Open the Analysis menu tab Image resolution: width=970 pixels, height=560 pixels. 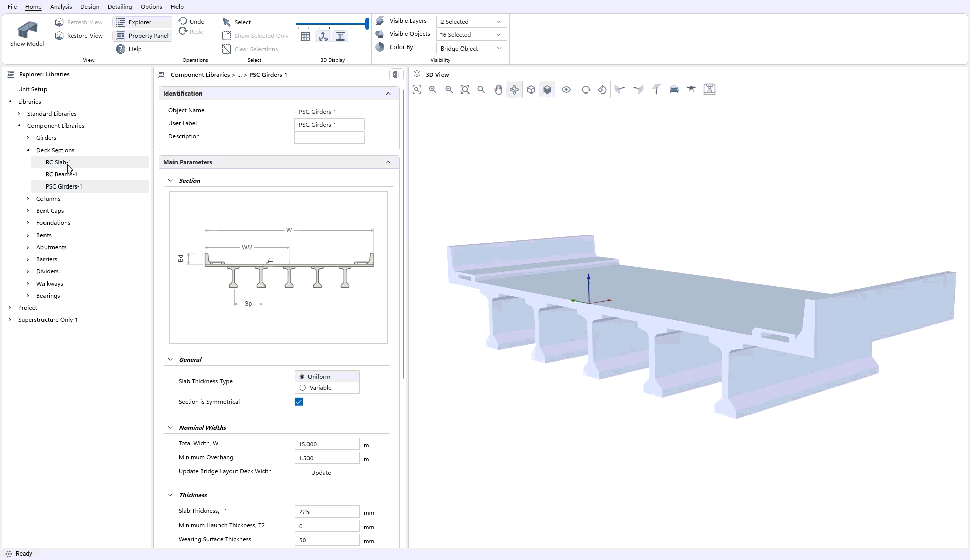(x=61, y=7)
